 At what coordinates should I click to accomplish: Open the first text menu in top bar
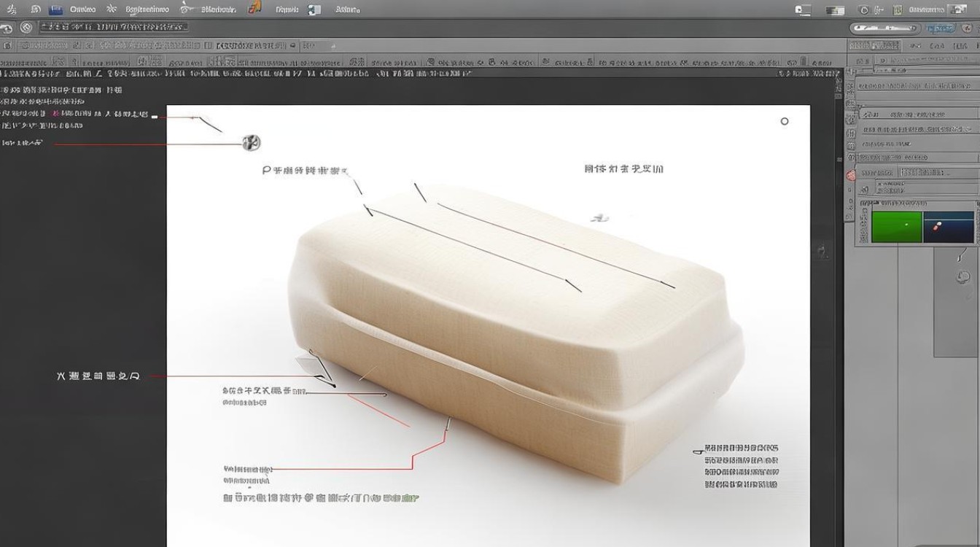(82, 9)
